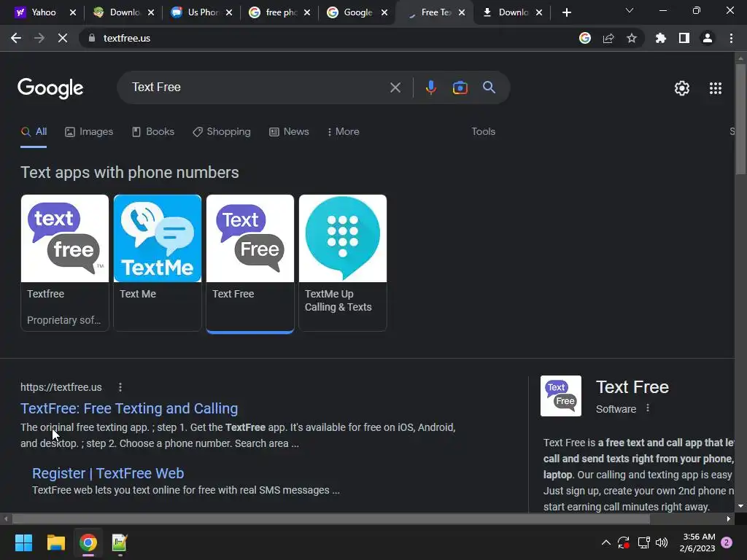The width and height of the screenshot is (747, 560).
Task: Search by image with the camera icon
Action: pyautogui.click(x=460, y=87)
